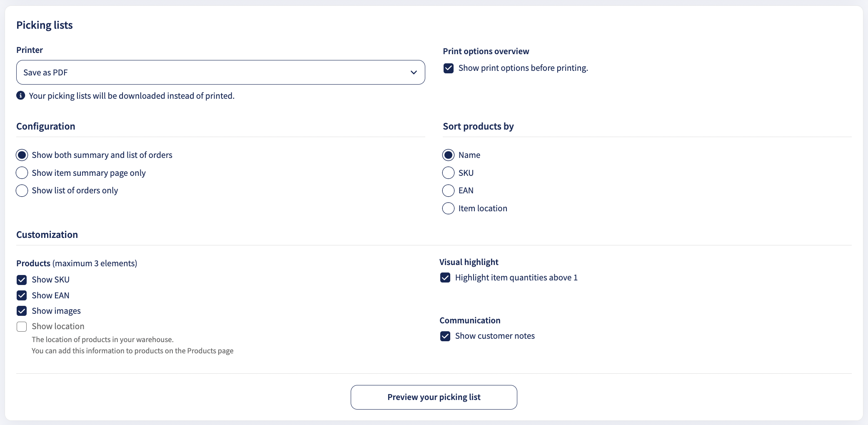This screenshot has height=425, width=868.
Task: Select Show item summary page only
Action: pyautogui.click(x=22, y=173)
